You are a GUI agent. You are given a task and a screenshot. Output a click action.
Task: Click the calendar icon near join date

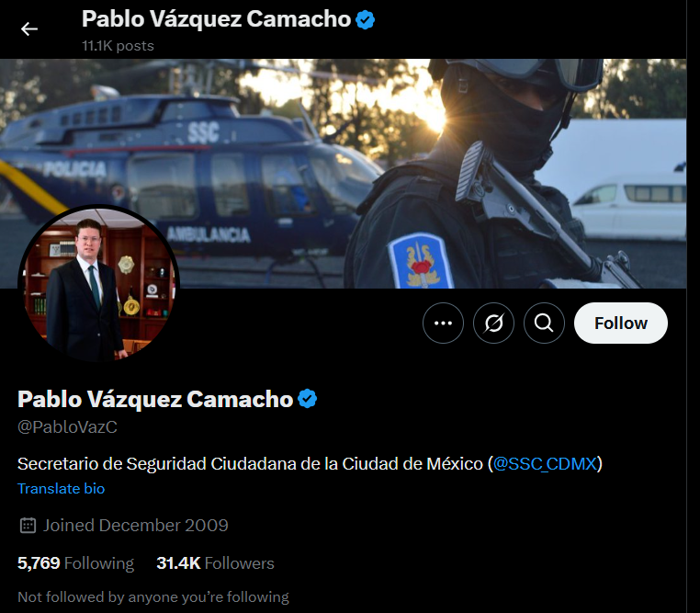[x=28, y=526]
